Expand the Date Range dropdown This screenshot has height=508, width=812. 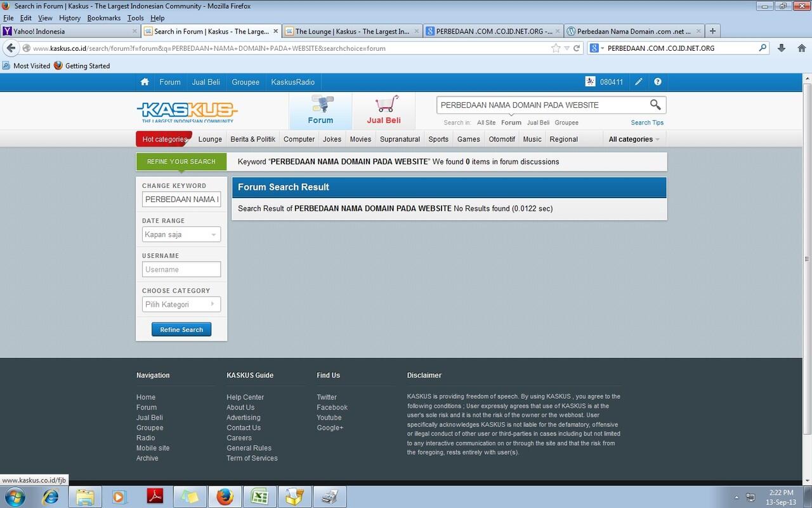coord(181,234)
